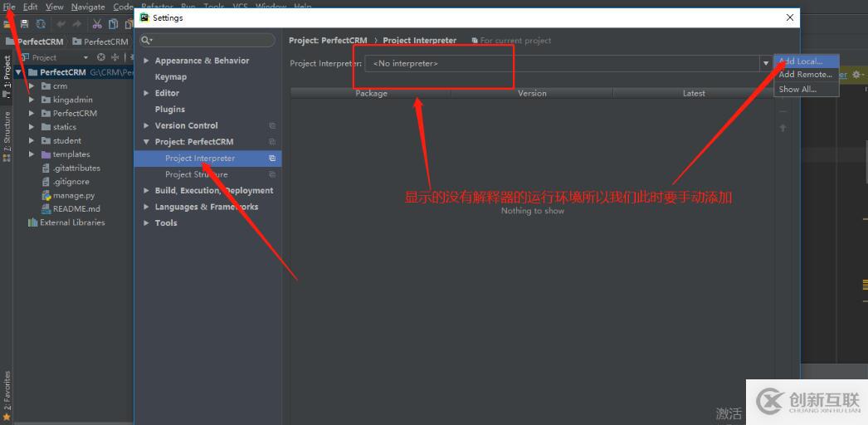Image resolution: width=868 pixels, height=425 pixels.
Task: Click the No interpreter combo box
Action: click(568, 63)
